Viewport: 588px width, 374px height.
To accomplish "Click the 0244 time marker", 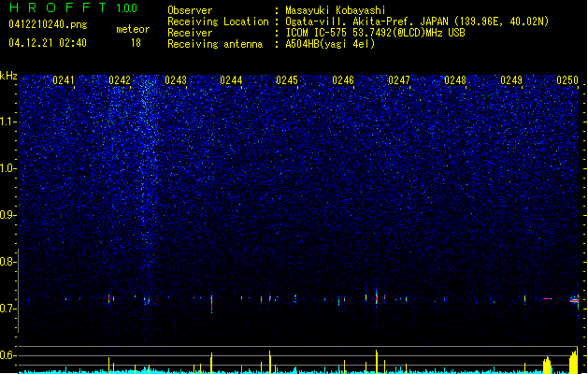I will pyautogui.click(x=231, y=80).
